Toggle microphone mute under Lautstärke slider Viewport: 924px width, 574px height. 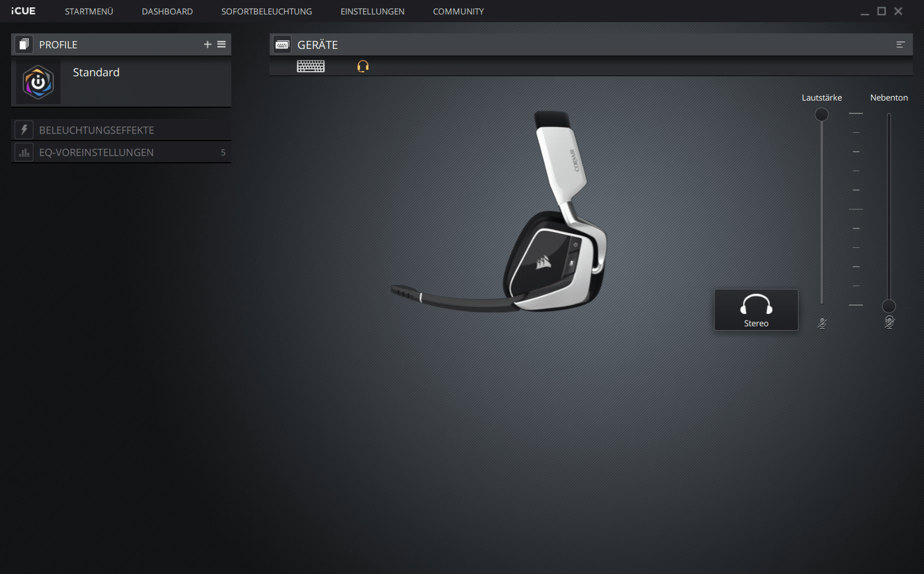pyautogui.click(x=822, y=323)
